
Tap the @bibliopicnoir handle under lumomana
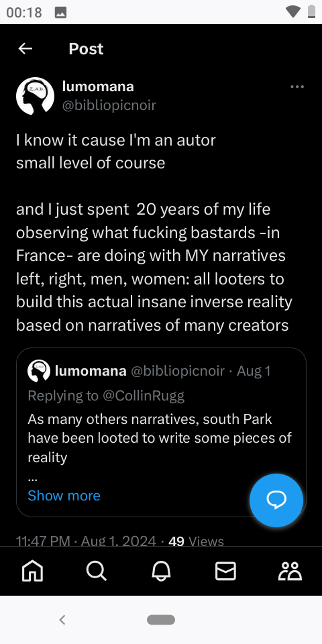click(x=109, y=105)
